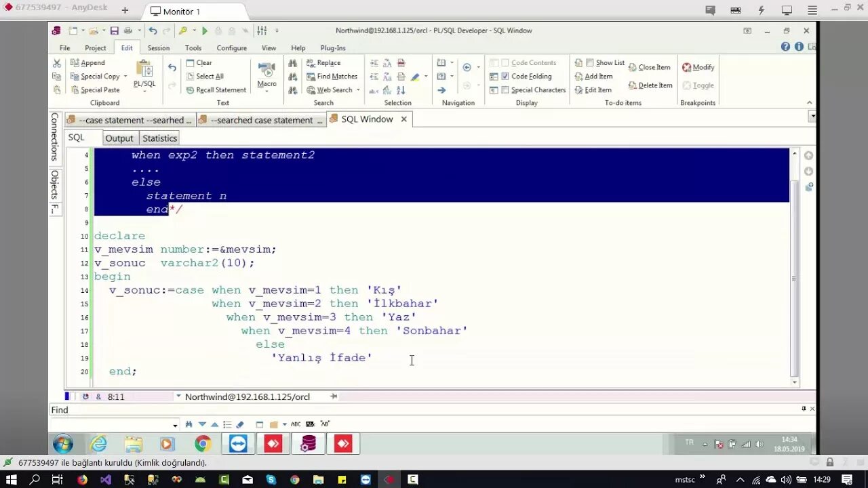Viewport: 868px width, 488px height.
Task: Open Google Chrome from inner taskbar
Action: 203,444
